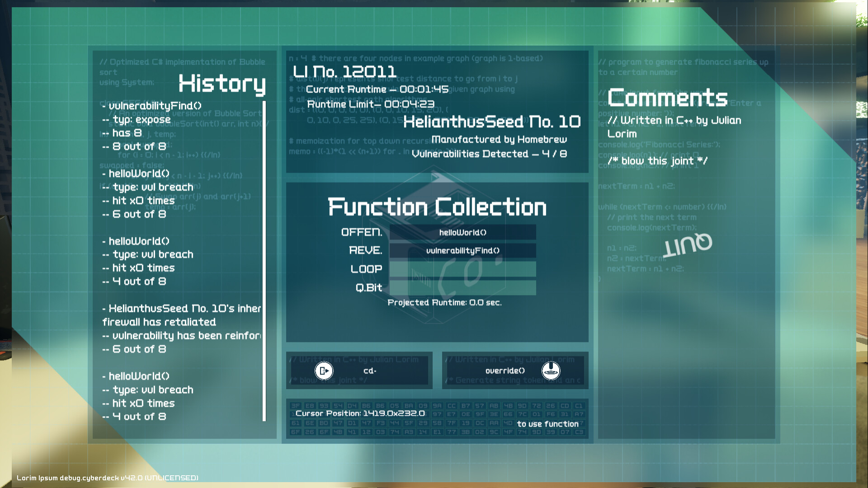Click the empty LOOP function slot
Viewport: 868px width, 488px height.
(462, 269)
